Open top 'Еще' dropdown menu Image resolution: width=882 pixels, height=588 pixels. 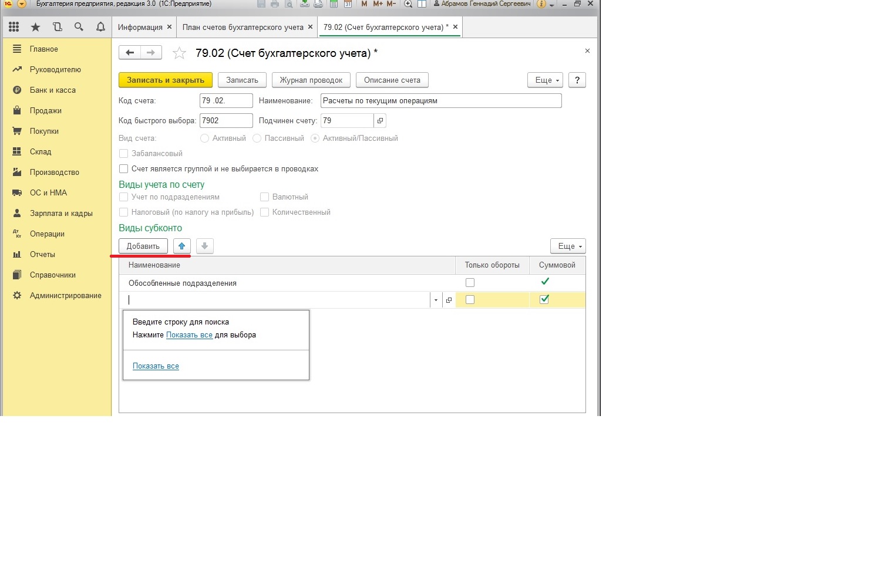coord(546,80)
